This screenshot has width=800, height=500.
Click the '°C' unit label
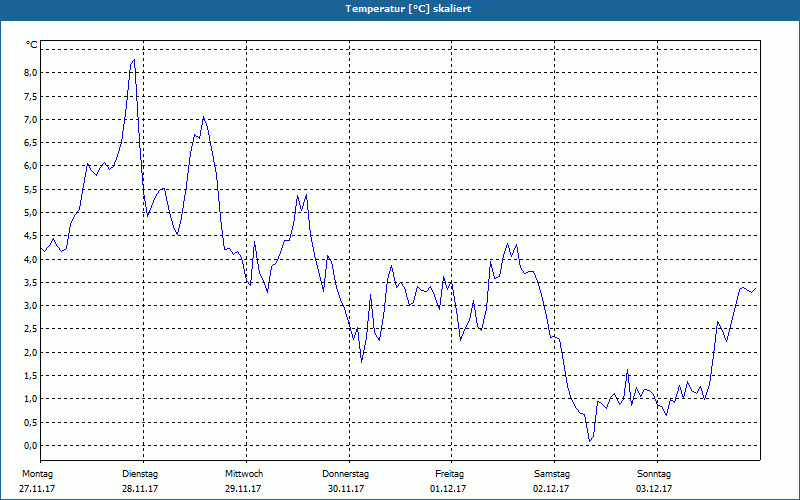point(32,45)
